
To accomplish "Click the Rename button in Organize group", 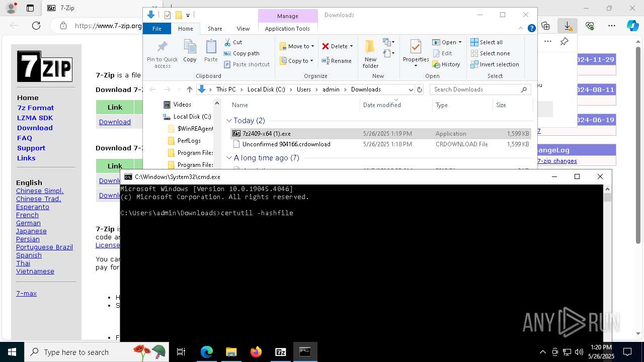I will [x=337, y=61].
